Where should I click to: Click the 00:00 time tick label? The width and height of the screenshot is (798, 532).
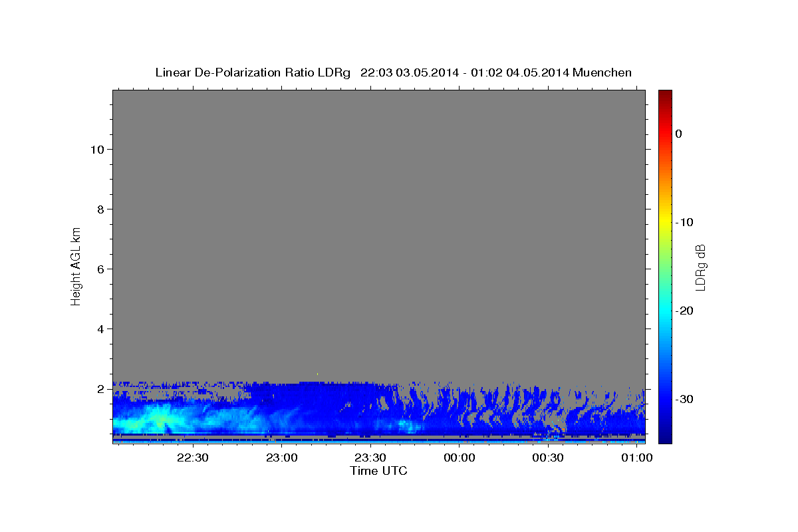pyautogui.click(x=459, y=458)
